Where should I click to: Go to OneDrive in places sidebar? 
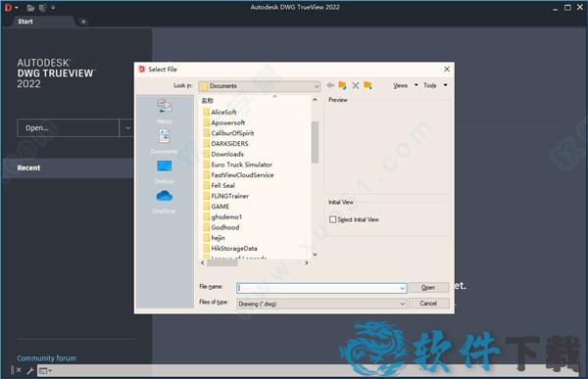(165, 202)
